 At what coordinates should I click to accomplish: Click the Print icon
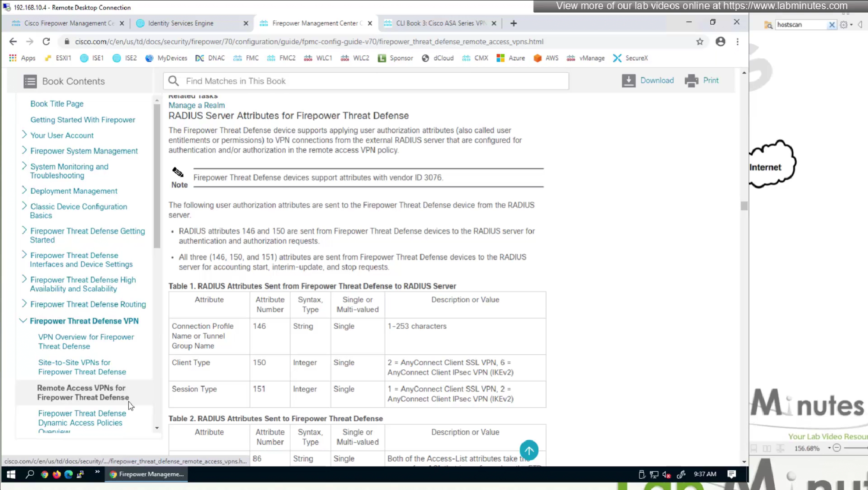(691, 81)
